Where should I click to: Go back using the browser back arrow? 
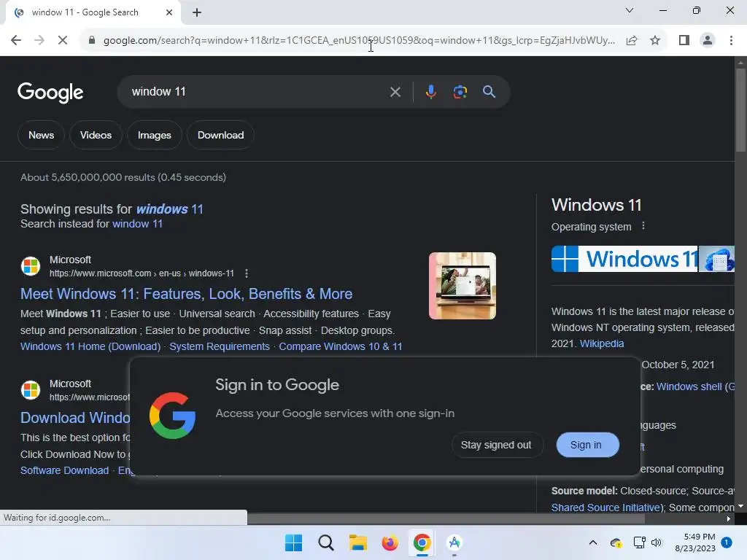(x=16, y=41)
